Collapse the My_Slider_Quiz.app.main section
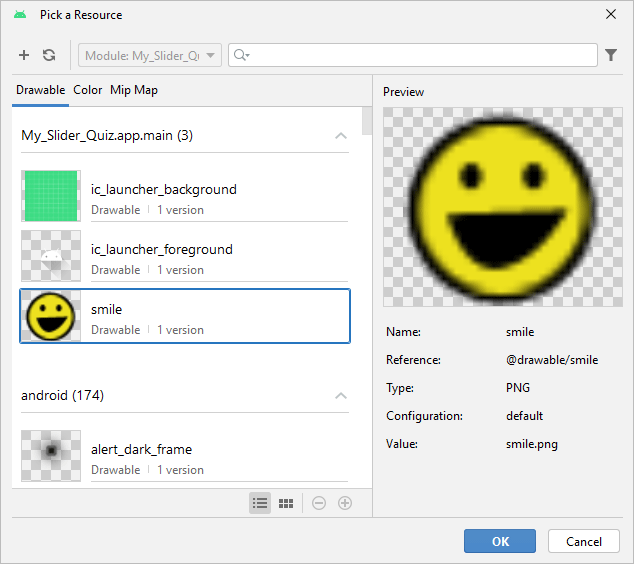The height and width of the screenshot is (564, 634). (341, 136)
